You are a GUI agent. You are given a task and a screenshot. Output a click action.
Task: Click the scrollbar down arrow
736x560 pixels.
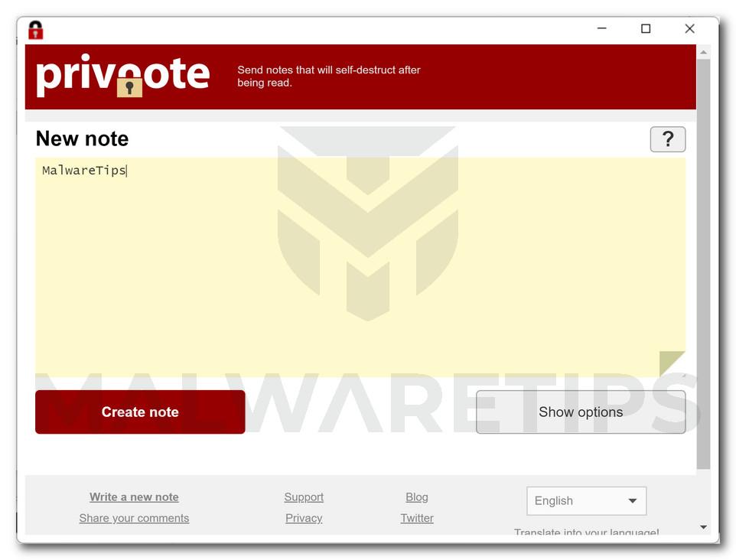[x=703, y=527]
